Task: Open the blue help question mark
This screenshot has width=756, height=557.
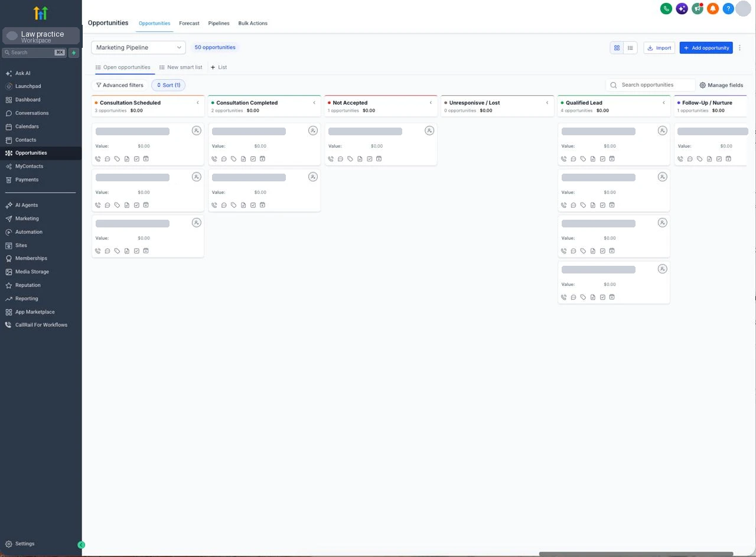Action: [729, 9]
